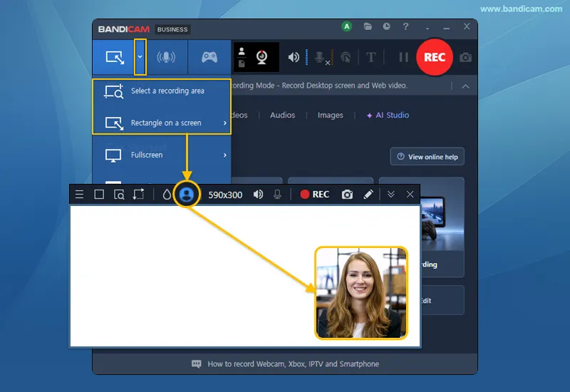
Task: Click the webcam preview thumbnail of the woman
Action: click(x=361, y=293)
